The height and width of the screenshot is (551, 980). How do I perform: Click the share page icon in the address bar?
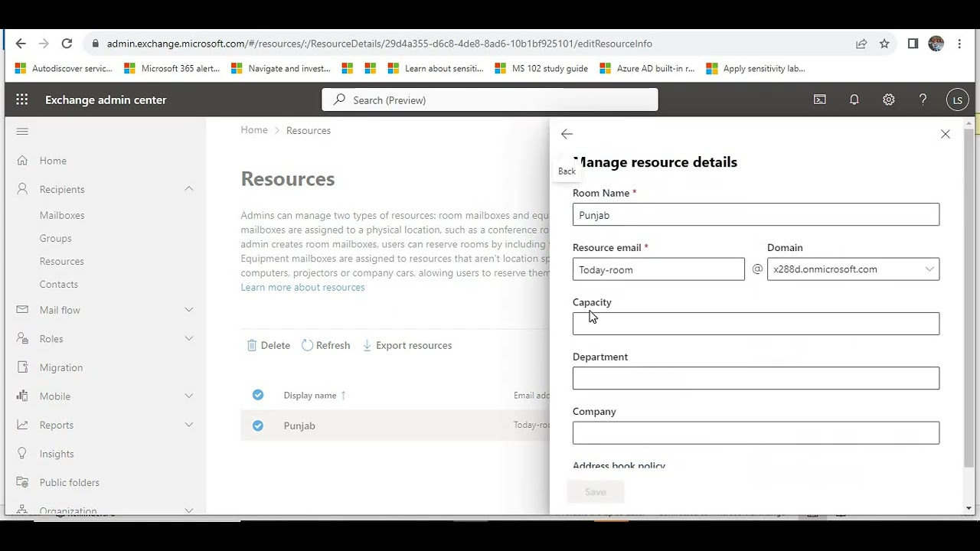pos(861,44)
